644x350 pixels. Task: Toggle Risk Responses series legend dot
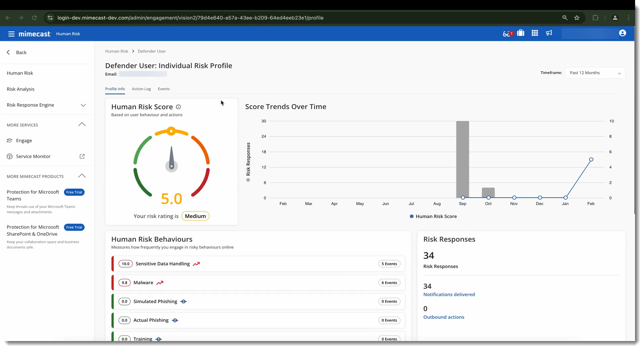pyautogui.click(x=248, y=180)
